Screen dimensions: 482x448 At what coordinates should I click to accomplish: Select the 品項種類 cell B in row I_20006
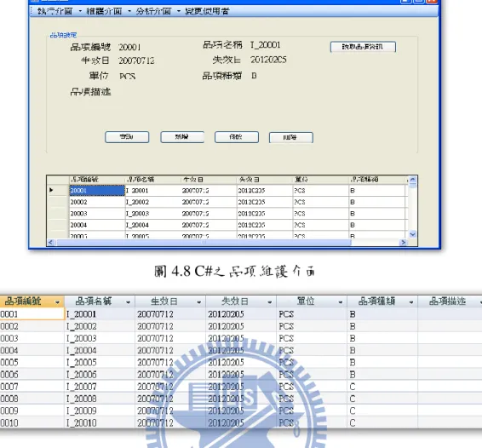382,375
